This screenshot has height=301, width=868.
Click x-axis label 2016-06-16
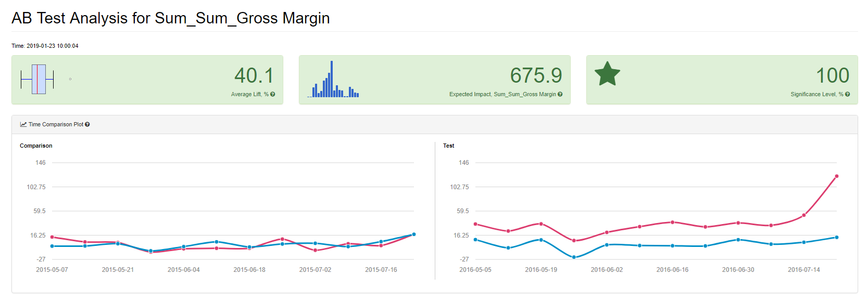pyautogui.click(x=672, y=270)
